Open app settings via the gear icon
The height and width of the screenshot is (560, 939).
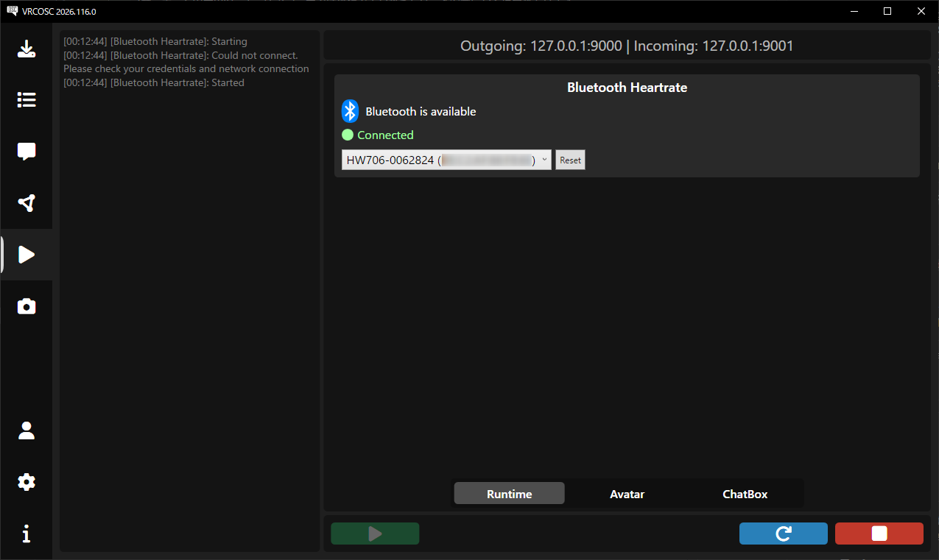[x=27, y=482]
